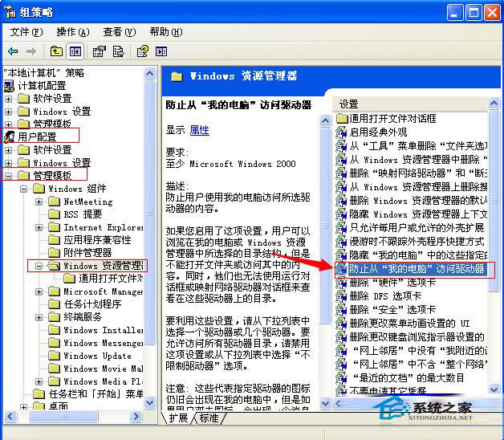Expand the 终端服务 tree node
Screen dimensions: 504x440
tap(39, 317)
